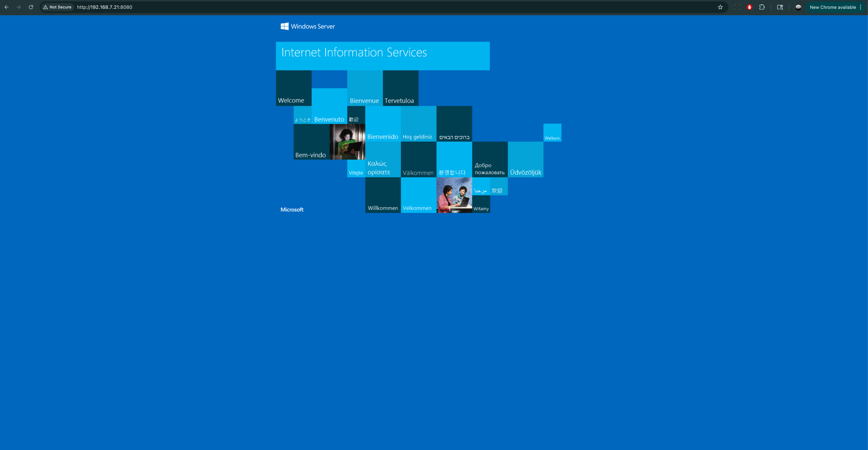Open the Extensions puzzle piece menu
868x450 pixels.
click(762, 7)
